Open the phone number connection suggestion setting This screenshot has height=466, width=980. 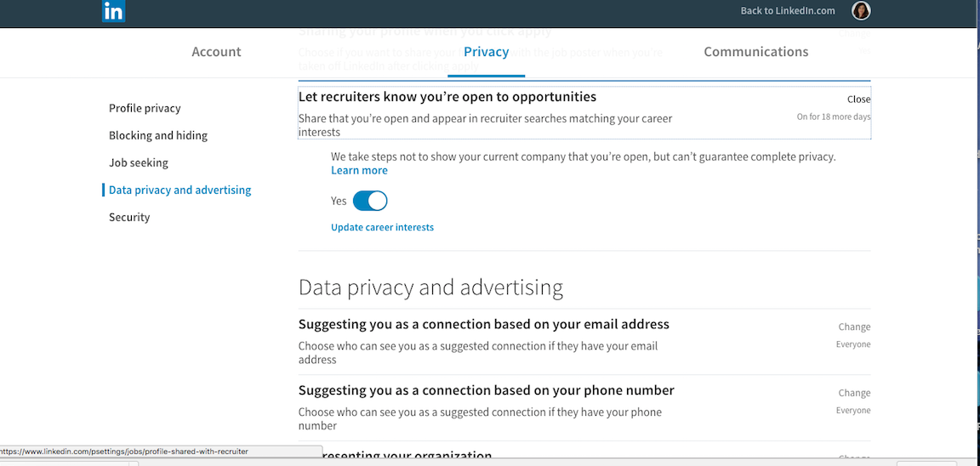pos(584,408)
